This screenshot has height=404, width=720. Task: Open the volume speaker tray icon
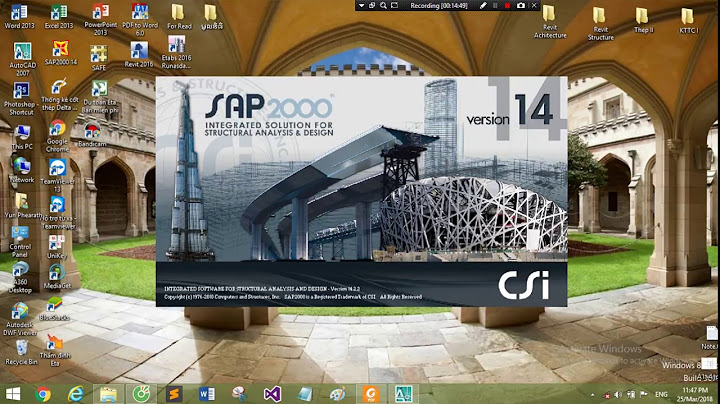click(619, 394)
